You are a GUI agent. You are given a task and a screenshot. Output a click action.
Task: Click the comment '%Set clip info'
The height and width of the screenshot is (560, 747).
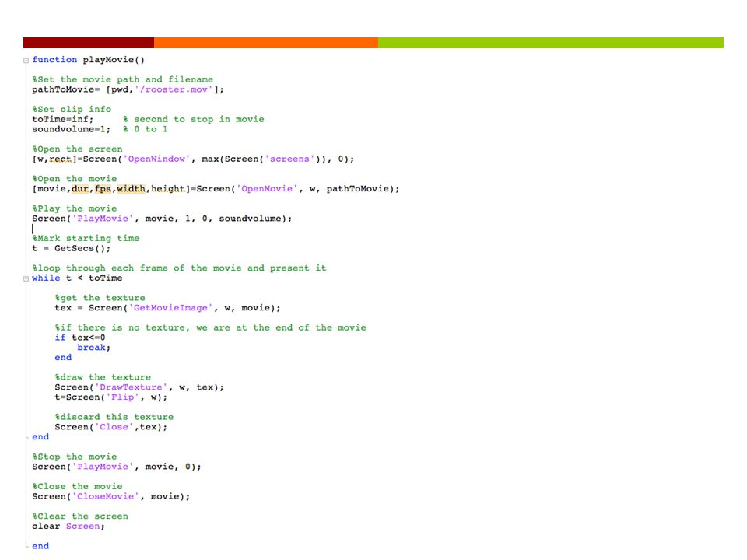(x=72, y=110)
